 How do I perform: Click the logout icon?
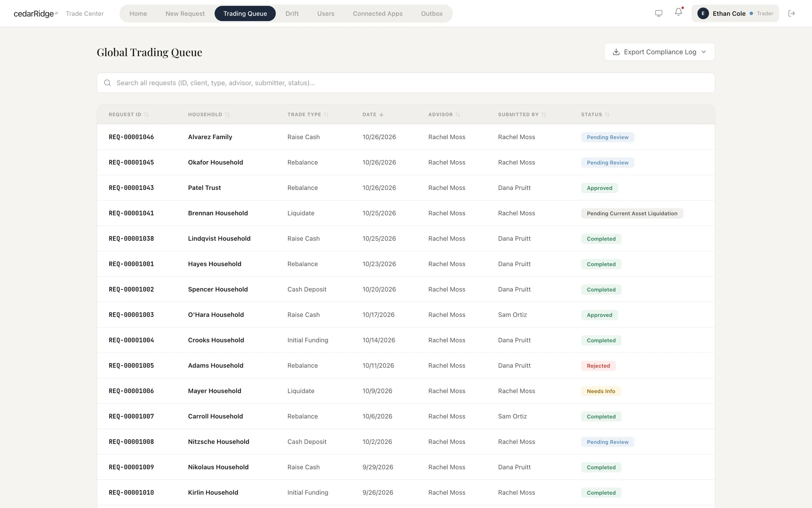[791, 14]
